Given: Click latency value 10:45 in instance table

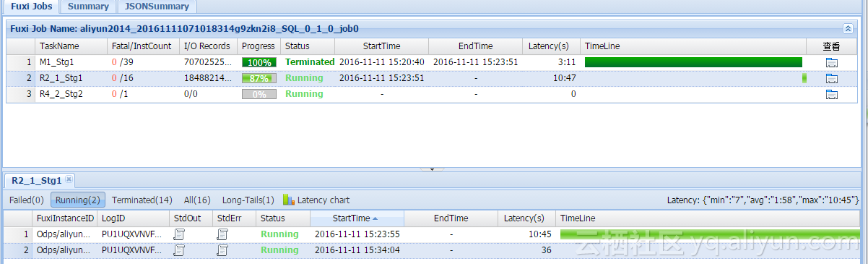Looking at the screenshot, I should click(x=540, y=234).
